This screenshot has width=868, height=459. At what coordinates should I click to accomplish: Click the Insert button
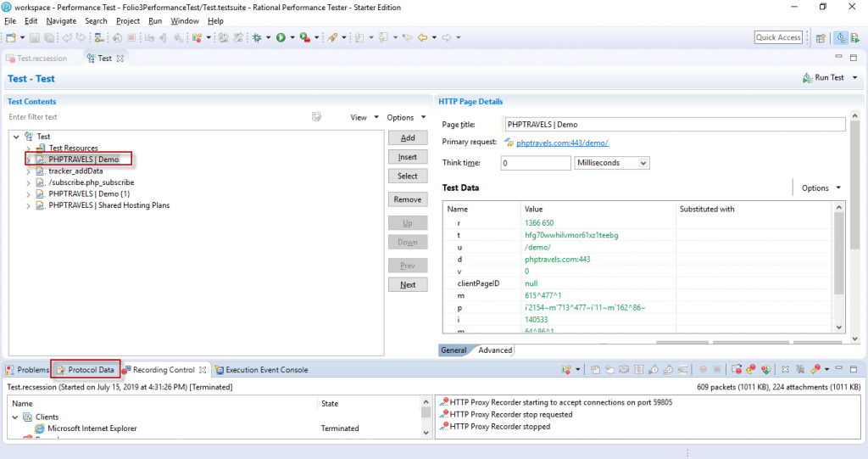408,157
